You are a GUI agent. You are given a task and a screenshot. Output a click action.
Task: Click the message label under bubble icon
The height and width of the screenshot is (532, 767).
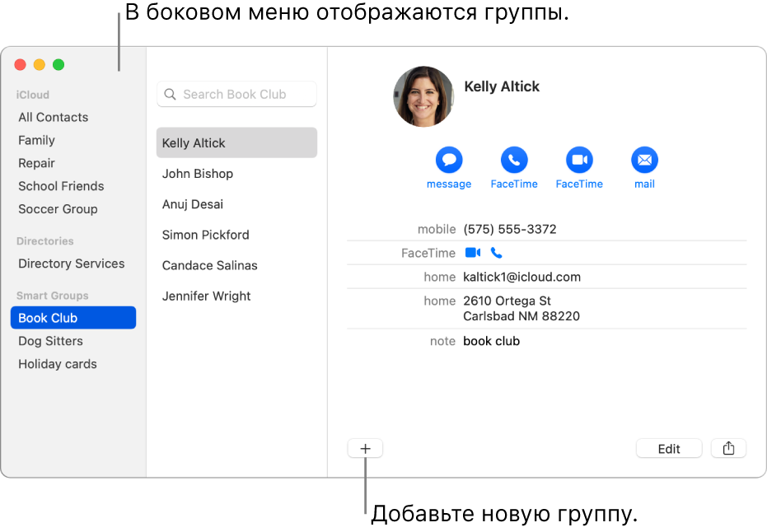pos(448,184)
